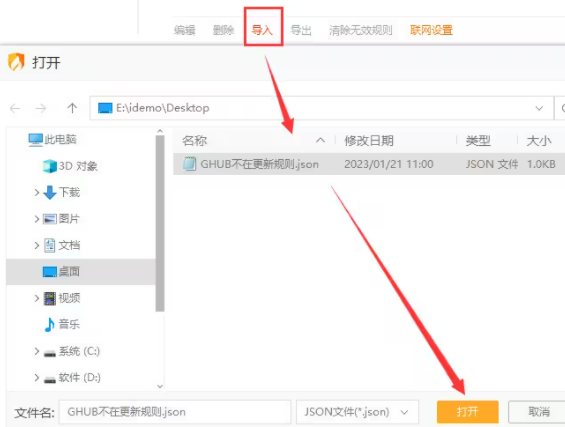Select file GHUB不在更新规则.json
The height and width of the screenshot is (427, 565).
259,164
